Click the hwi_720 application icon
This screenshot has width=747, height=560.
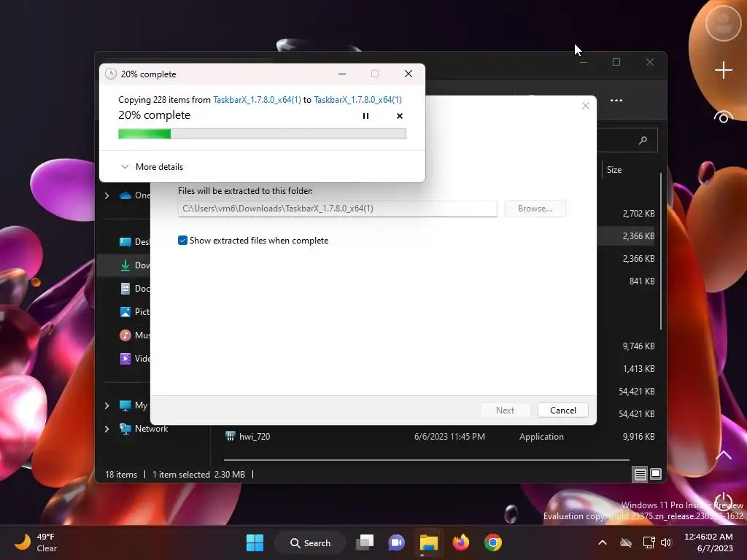(x=230, y=436)
